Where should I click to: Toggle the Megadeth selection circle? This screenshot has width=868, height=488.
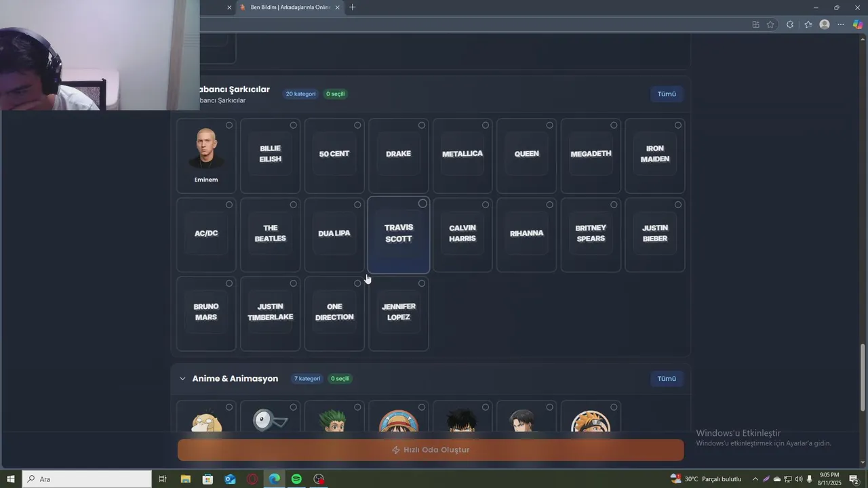[x=614, y=125]
